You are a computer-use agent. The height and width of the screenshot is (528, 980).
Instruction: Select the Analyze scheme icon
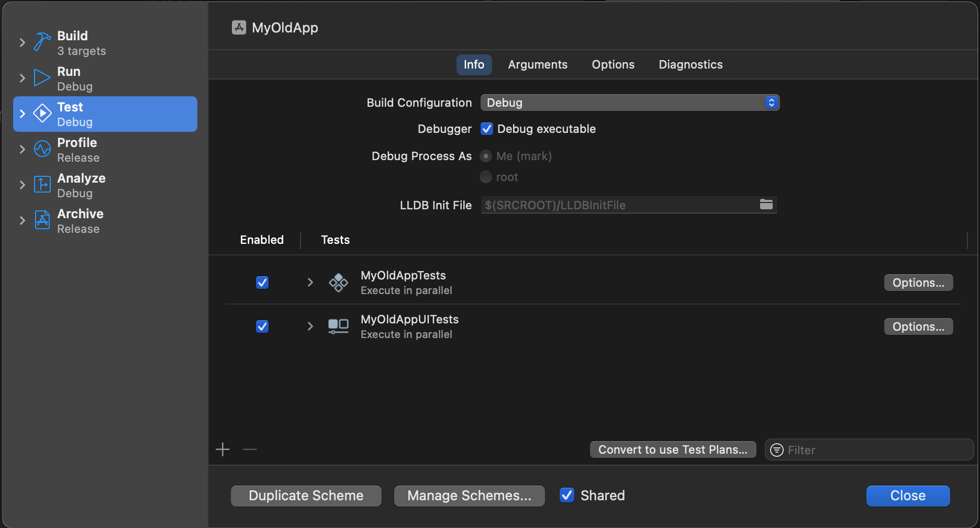coord(41,184)
